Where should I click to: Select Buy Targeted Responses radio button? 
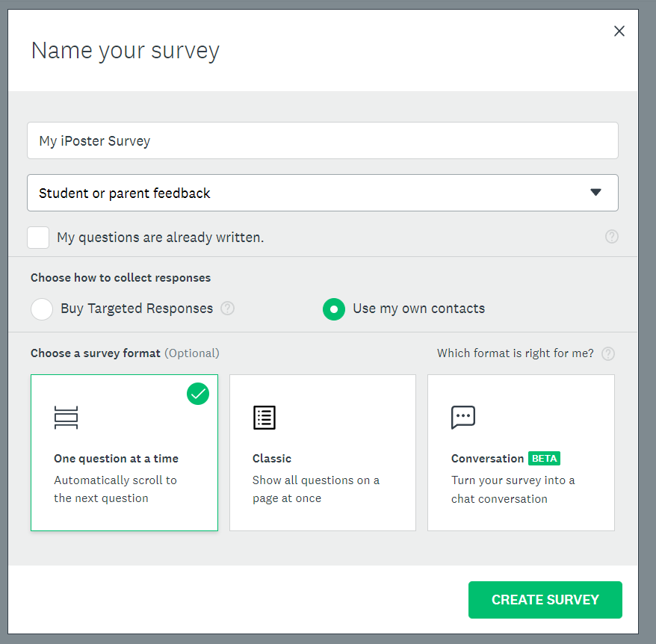point(42,309)
